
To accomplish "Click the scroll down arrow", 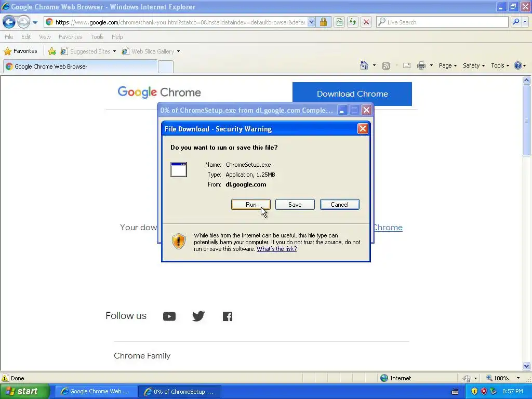I will coord(526,366).
